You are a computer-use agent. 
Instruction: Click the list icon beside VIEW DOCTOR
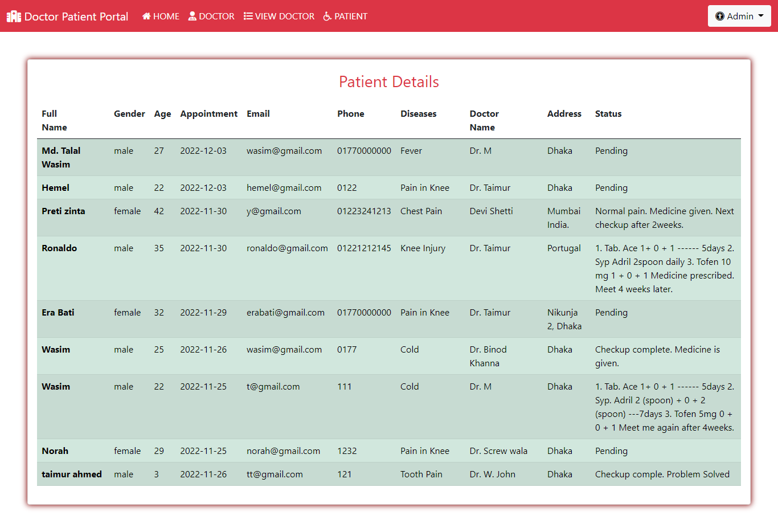(x=248, y=17)
